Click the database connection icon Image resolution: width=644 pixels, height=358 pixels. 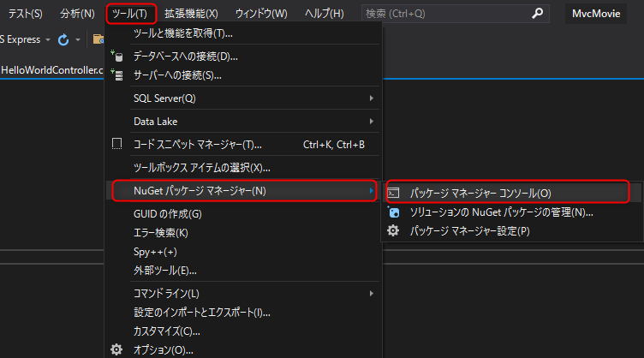tap(117, 57)
